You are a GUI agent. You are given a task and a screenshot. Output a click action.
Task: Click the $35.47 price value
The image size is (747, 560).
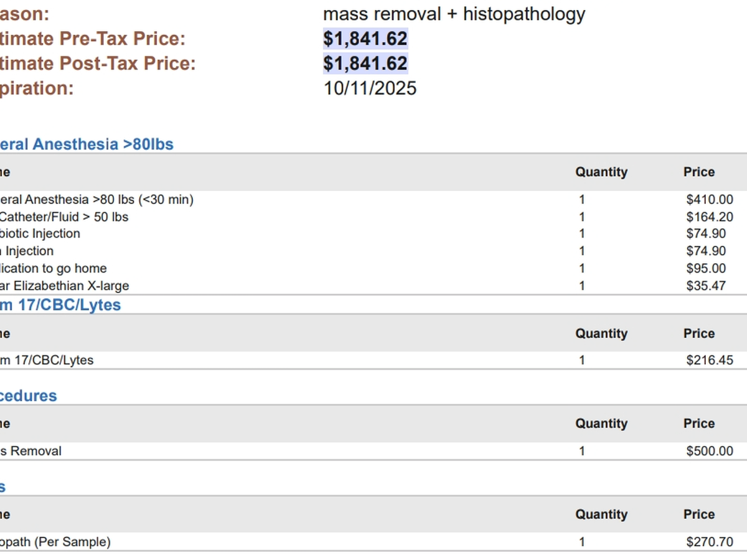(x=706, y=286)
